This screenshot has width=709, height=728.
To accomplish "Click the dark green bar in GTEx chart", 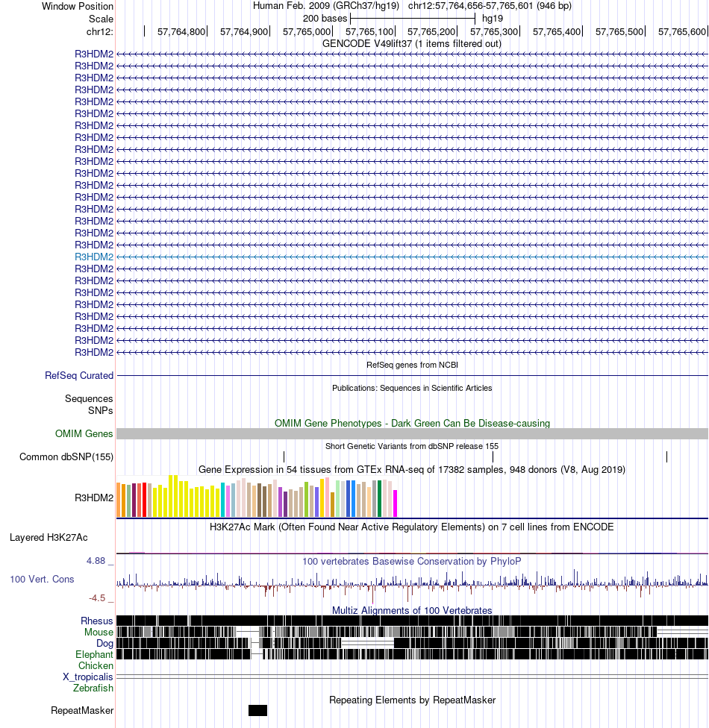I will click(380, 499).
